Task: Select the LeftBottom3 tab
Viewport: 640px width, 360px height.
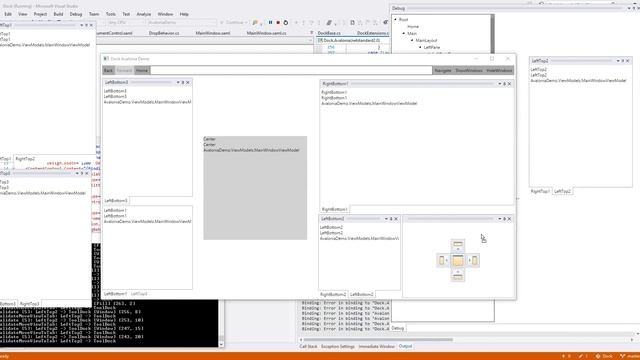Action: pyautogui.click(x=116, y=200)
